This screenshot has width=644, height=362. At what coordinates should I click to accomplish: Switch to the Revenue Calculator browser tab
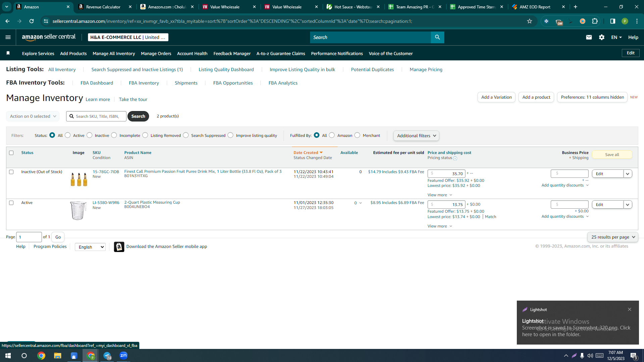(105, 7)
